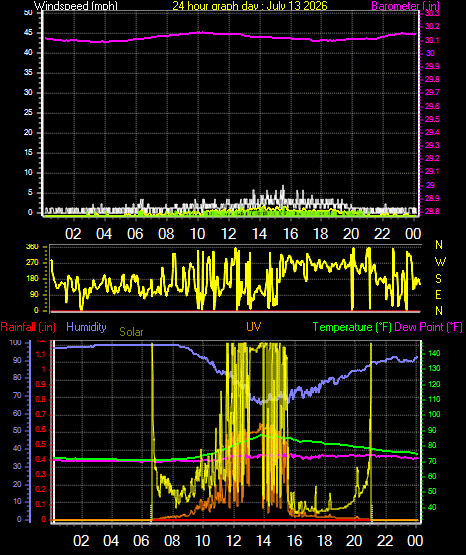Click the 140 temperature axis value
The width and height of the screenshot is (466, 555).
pyautogui.click(x=434, y=353)
